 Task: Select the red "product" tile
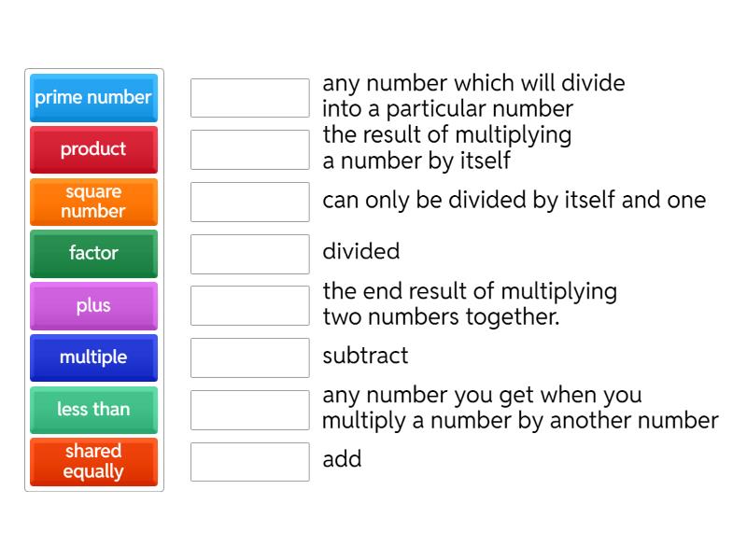pos(93,149)
